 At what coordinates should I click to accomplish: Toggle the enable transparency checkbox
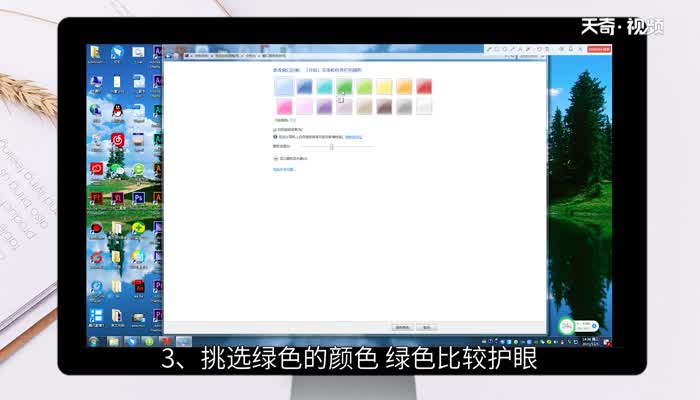275,130
